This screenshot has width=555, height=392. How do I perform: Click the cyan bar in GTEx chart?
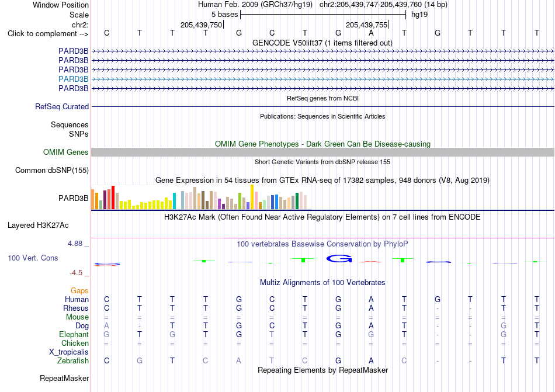pyautogui.click(x=174, y=201)
